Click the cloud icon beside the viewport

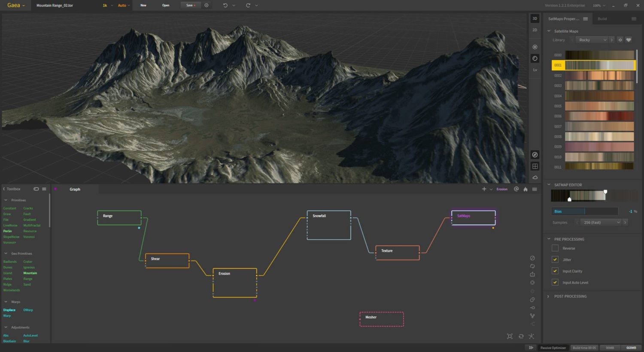tap(535, 177)
